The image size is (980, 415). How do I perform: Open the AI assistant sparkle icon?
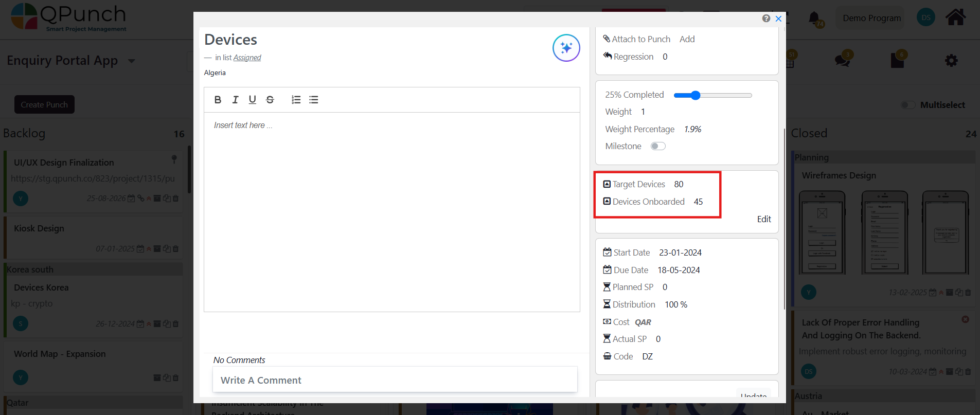[x=566, y=48]
